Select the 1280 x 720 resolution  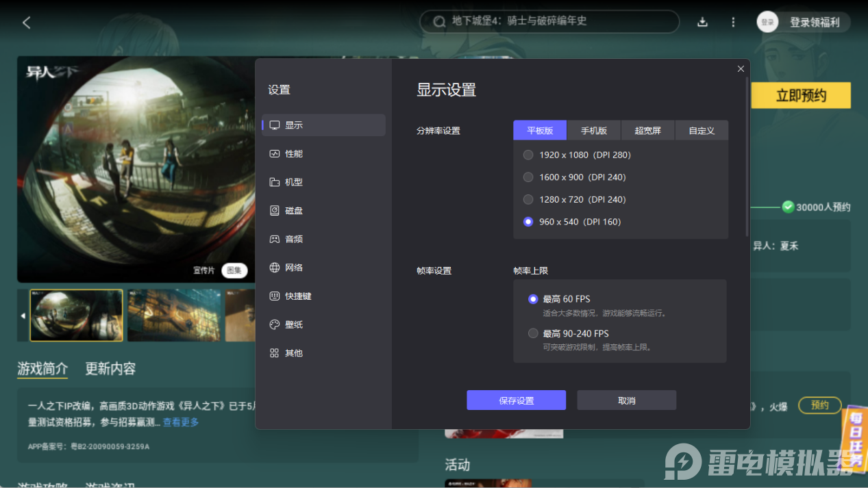coord(528,199)
